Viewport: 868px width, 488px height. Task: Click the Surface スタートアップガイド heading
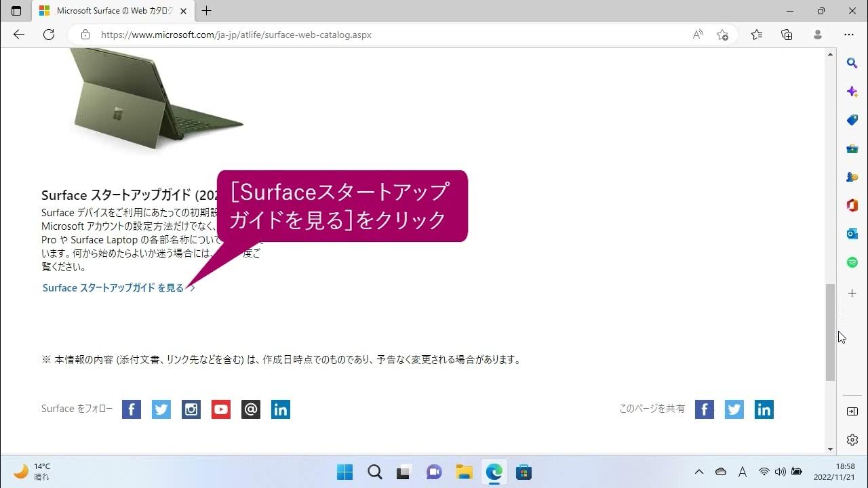pyautogui.click(x=129, y=195)
